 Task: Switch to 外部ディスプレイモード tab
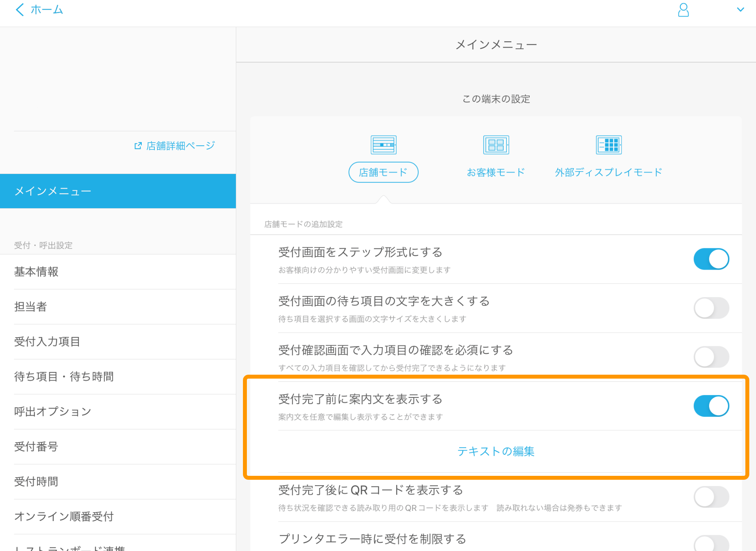608,172
